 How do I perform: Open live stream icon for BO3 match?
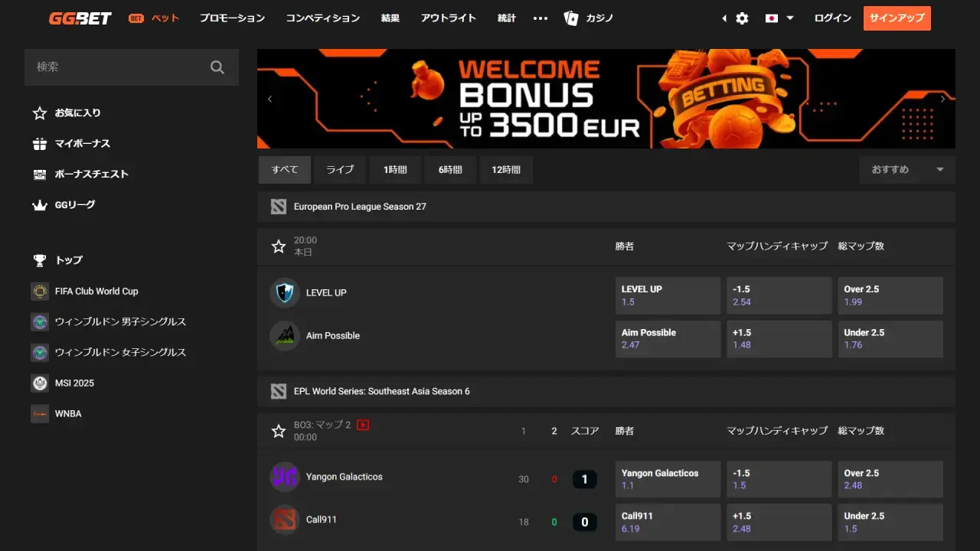tap(363, 425)
